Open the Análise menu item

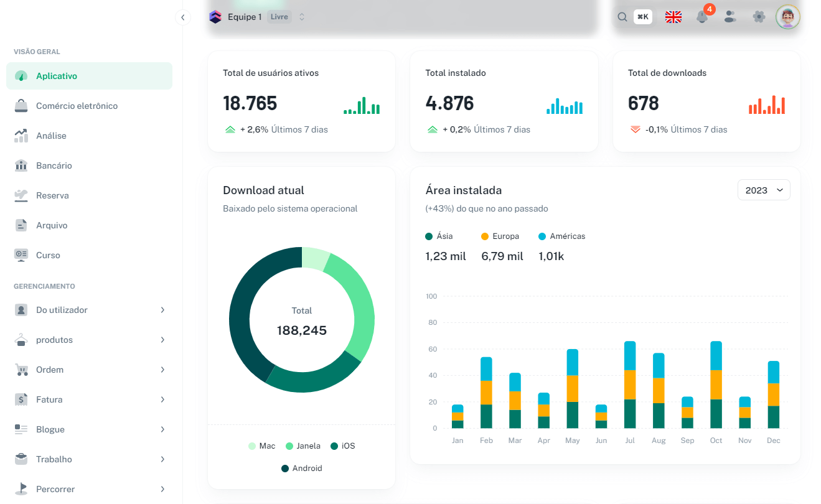click(89, 136)
